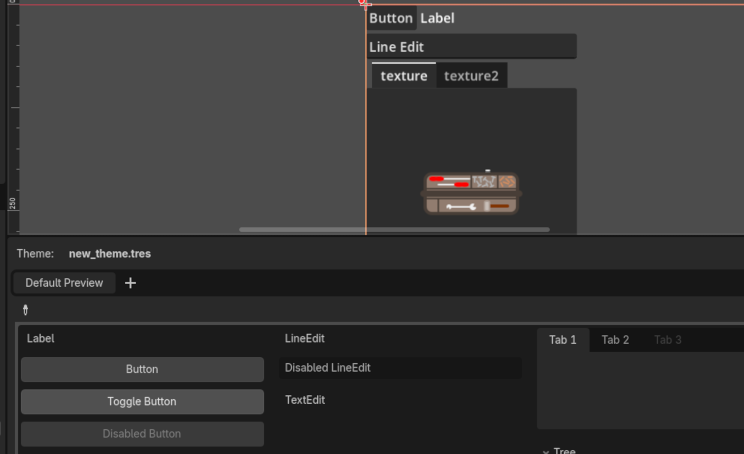Select the texture tab in viewport
The width and height of the screenshot is (744, 454).
[x=404, y=76]
